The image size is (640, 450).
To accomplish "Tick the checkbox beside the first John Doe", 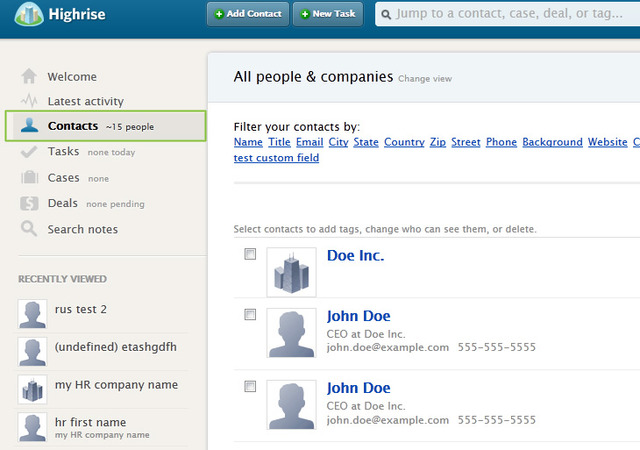I will [x=250, y=314].
